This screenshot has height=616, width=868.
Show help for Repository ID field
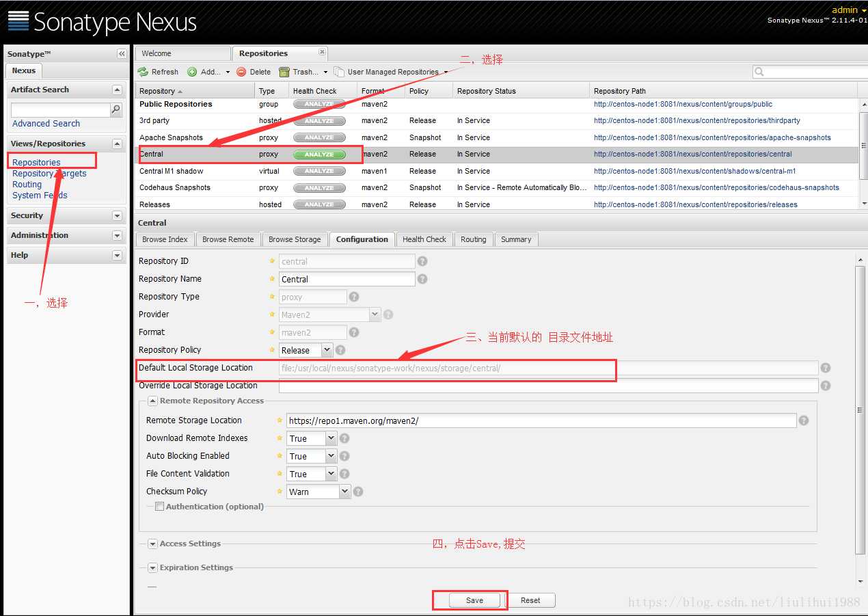click(x=422, y=261)
